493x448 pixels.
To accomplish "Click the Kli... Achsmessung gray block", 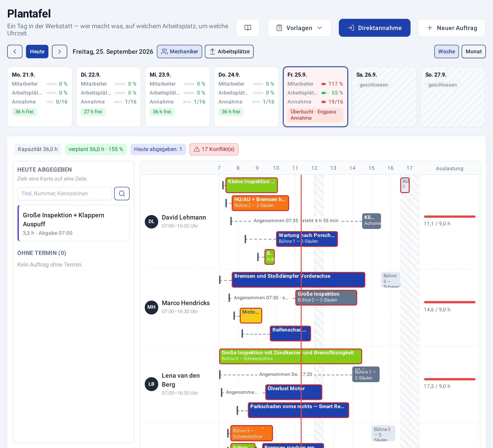I will coord(371,221).
